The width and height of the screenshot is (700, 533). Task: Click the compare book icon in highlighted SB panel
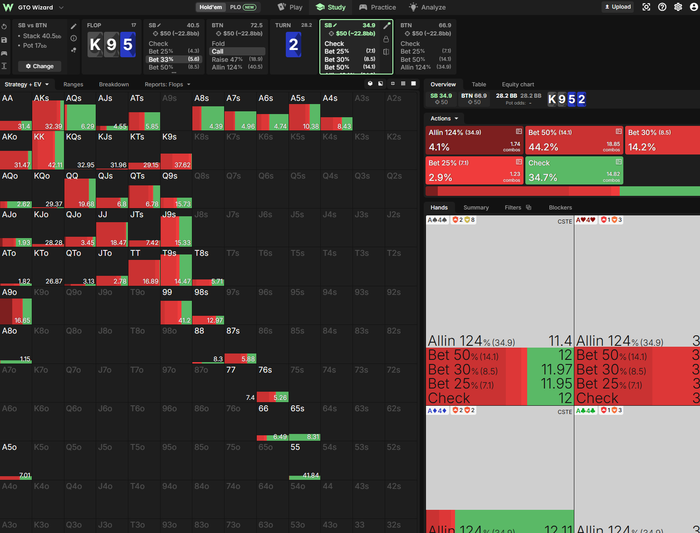(386, 52)
